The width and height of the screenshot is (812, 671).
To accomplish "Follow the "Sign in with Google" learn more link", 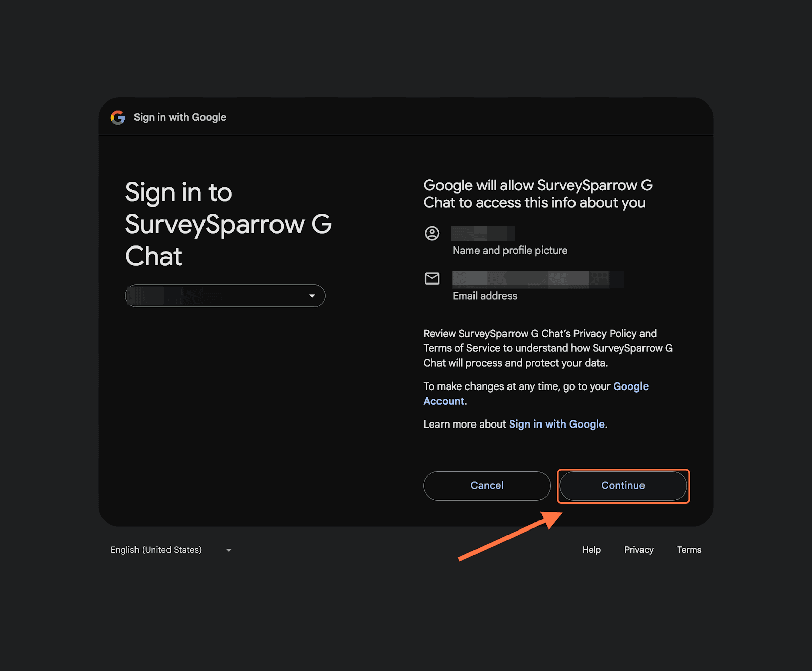I will [557, 425].
